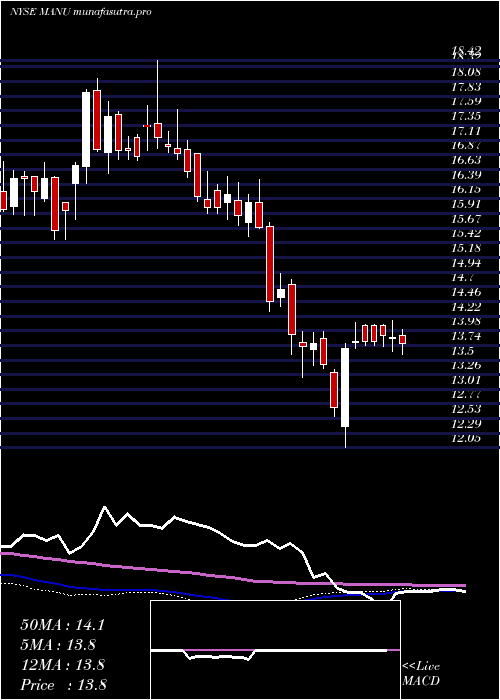Image resolution: width=500 pixels, height=700 pixels.
Task: Select the 14.46 price axis label
Action: [x=466, y=292]
